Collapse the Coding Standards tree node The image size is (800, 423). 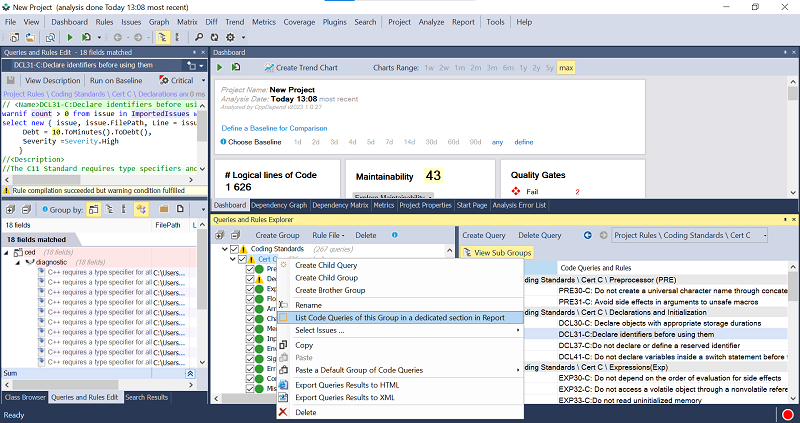click(x=225, y=249)
